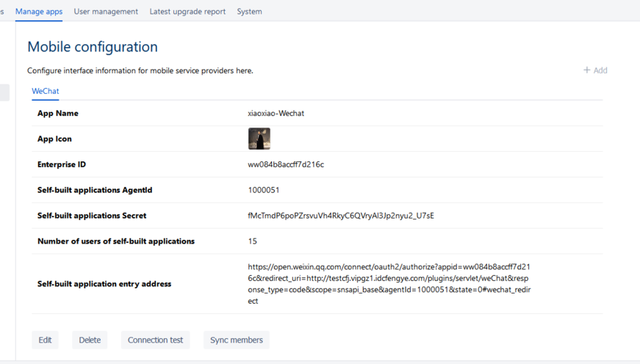
Task: Click the AgentId value 1000051
Action: [x=264, y=190]
